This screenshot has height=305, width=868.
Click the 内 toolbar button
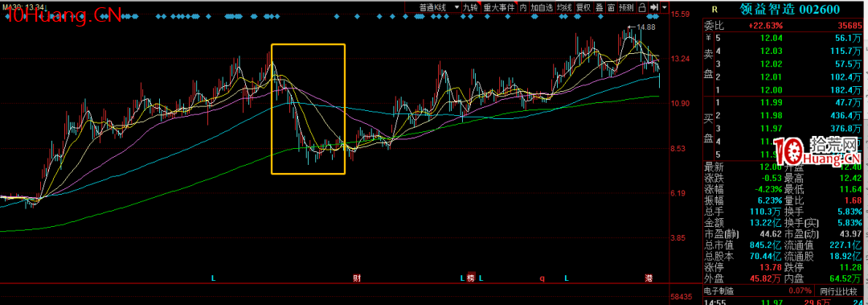pyautogui.click(x=523, y=7)
